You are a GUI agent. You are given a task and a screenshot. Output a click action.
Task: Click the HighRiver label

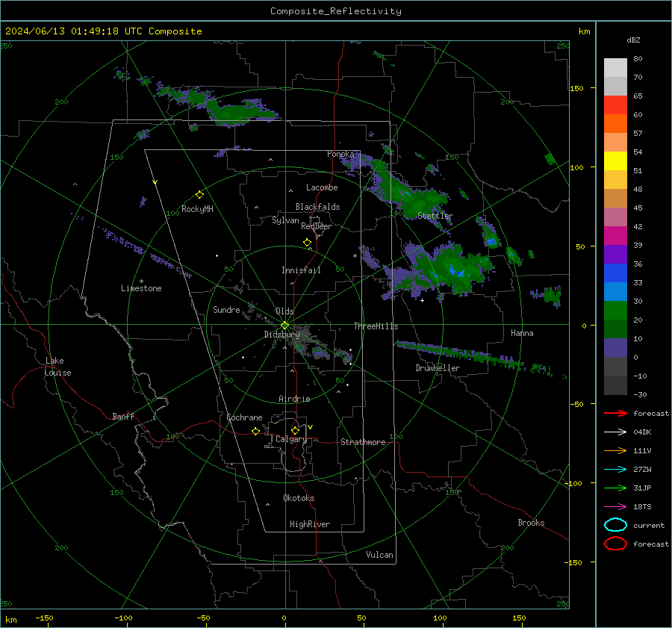tap(310, 524)
